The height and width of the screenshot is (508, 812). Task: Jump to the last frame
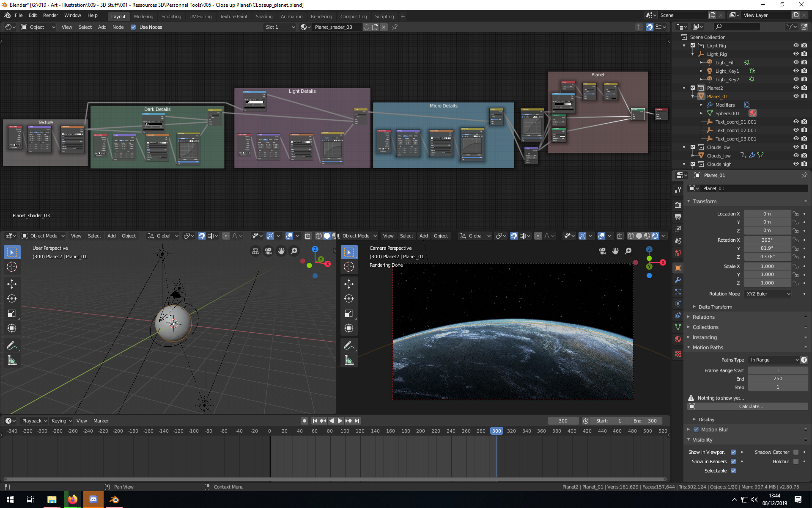coord(357,421)
